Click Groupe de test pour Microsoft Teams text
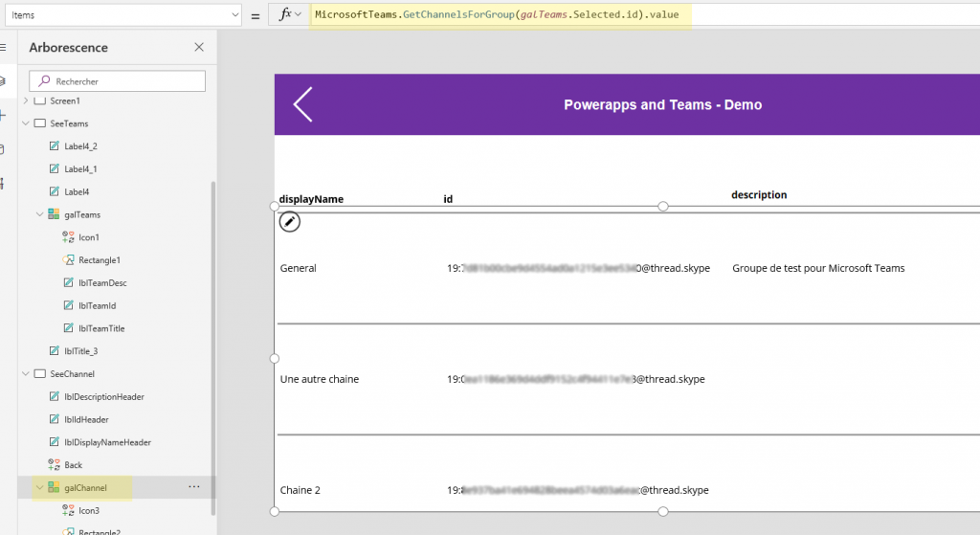 click(x=818, y=268)
